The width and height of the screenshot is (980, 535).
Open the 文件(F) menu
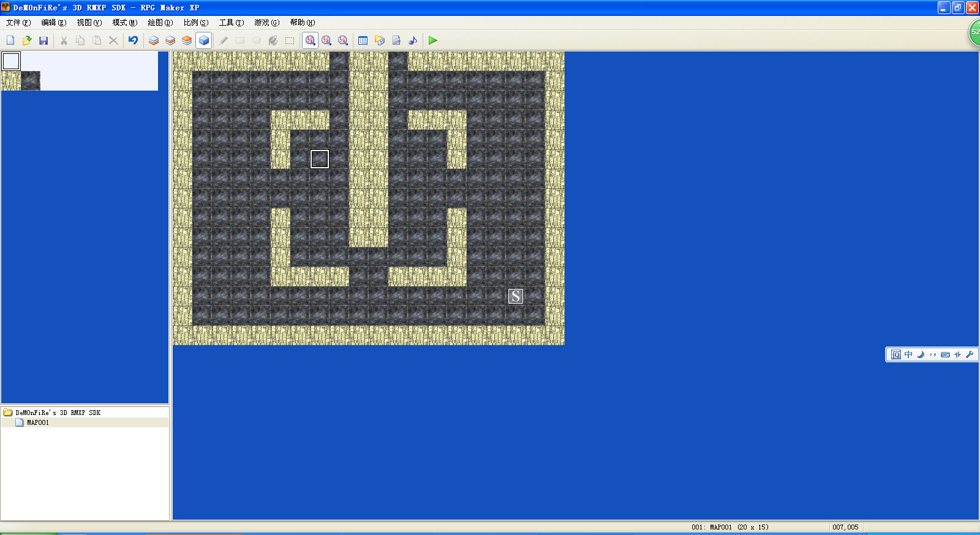coord(18,23)
